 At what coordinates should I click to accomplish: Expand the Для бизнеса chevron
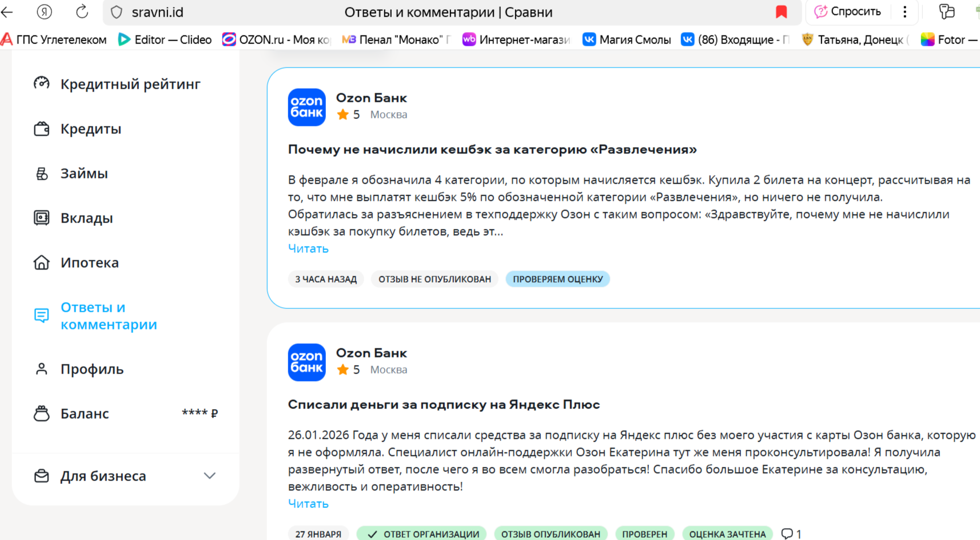(210, 476)
